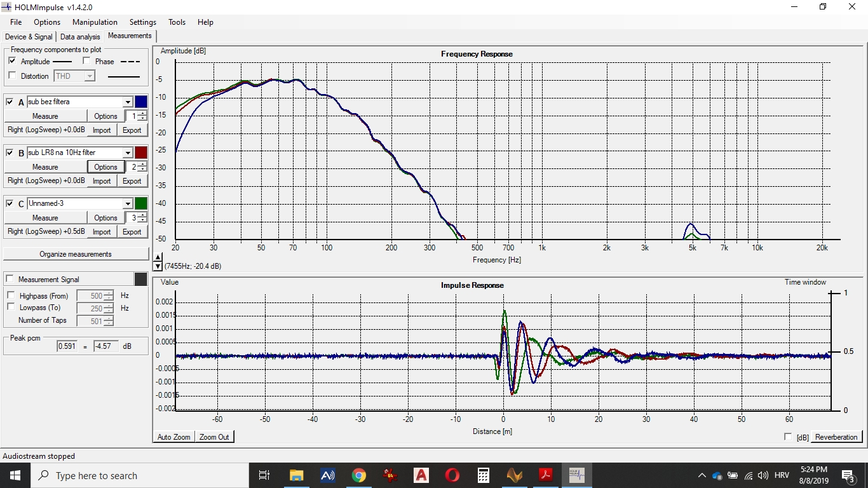The width and height of the screenshot is (868, 488).
Task: Open the Calculator app from the taskbar
Action: 484,475
